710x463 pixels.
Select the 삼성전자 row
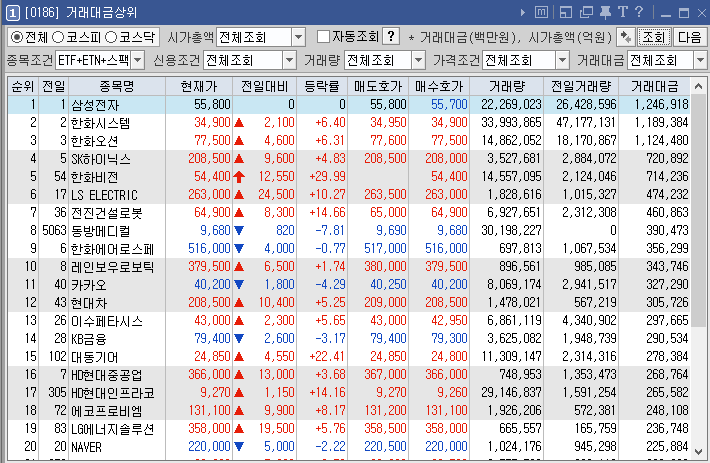349,105
